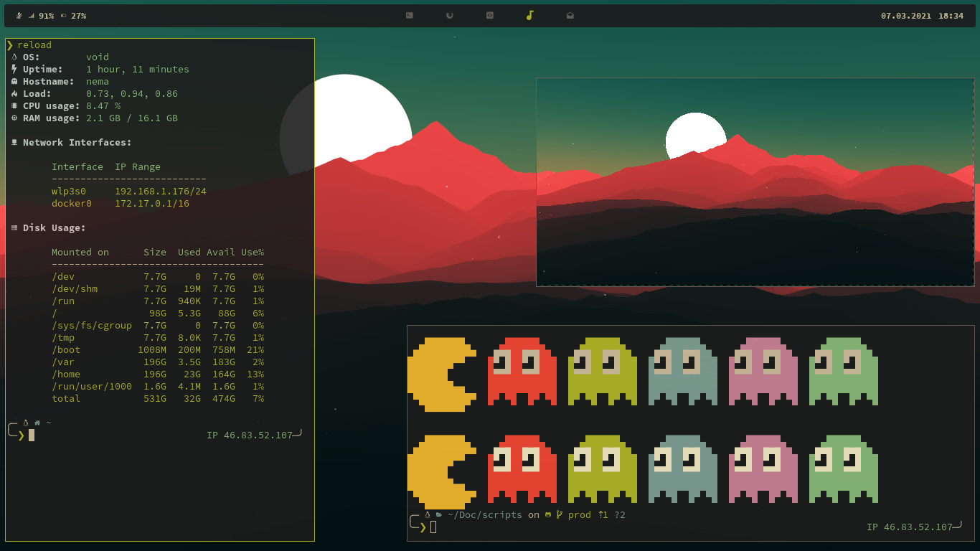
Task: Click the 'total' row in disk usage
Action: [158, 398]
